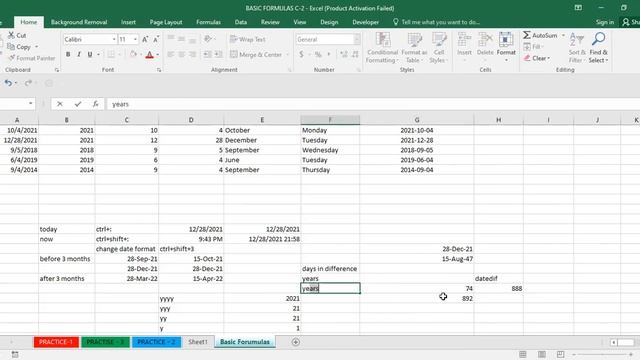Open Conditional Formatting menu
This screenshot has width=640, height=360.
382,47
